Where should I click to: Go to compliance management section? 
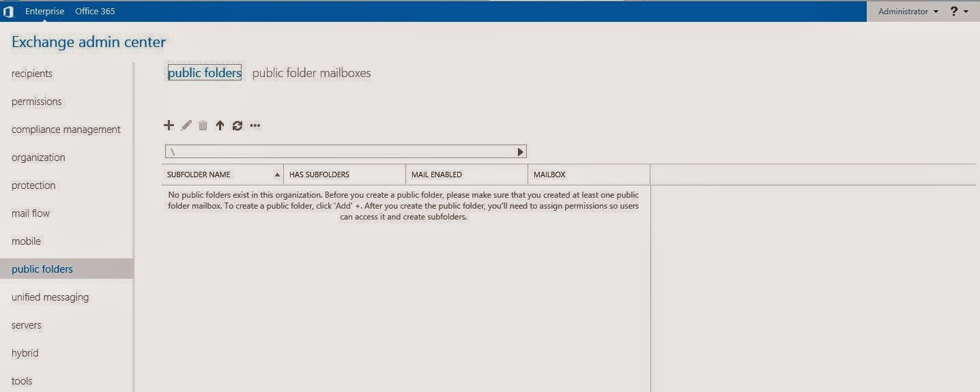pos(66,130)
